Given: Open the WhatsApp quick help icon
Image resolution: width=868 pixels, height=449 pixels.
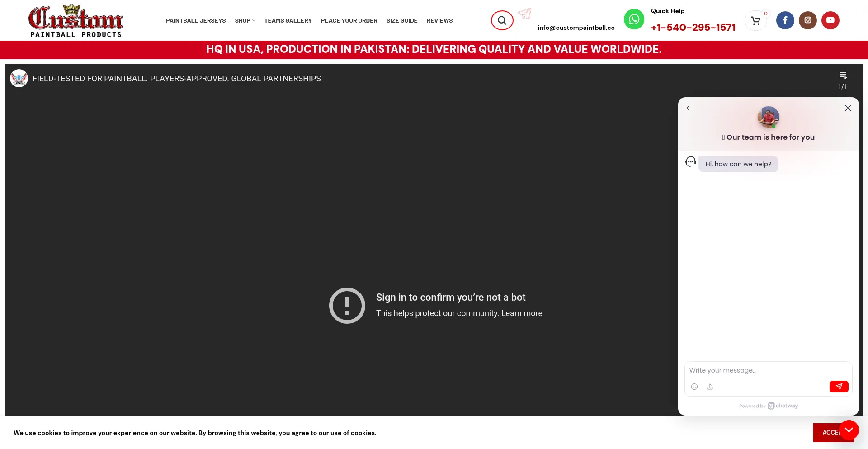Looking at the screenshot, I should [x=634, y=19].
